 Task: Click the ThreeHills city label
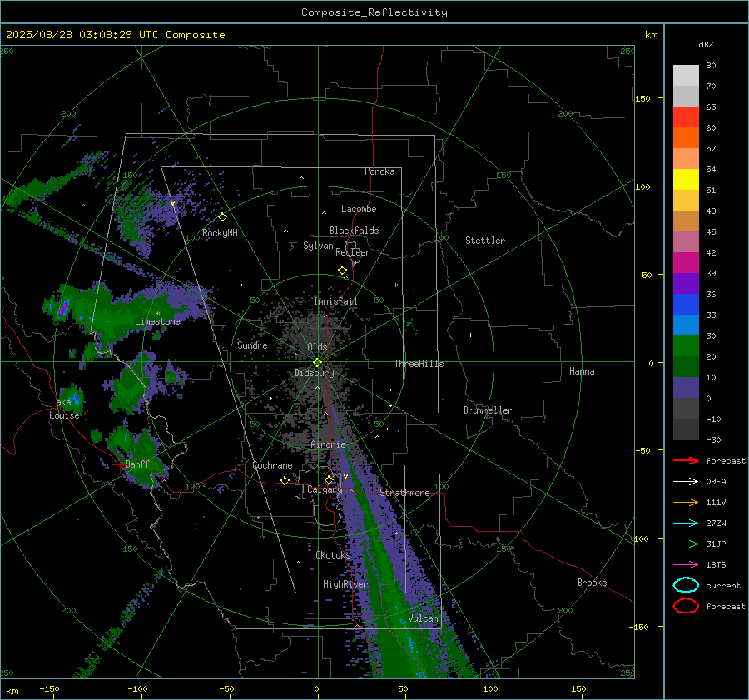(419, 364)
